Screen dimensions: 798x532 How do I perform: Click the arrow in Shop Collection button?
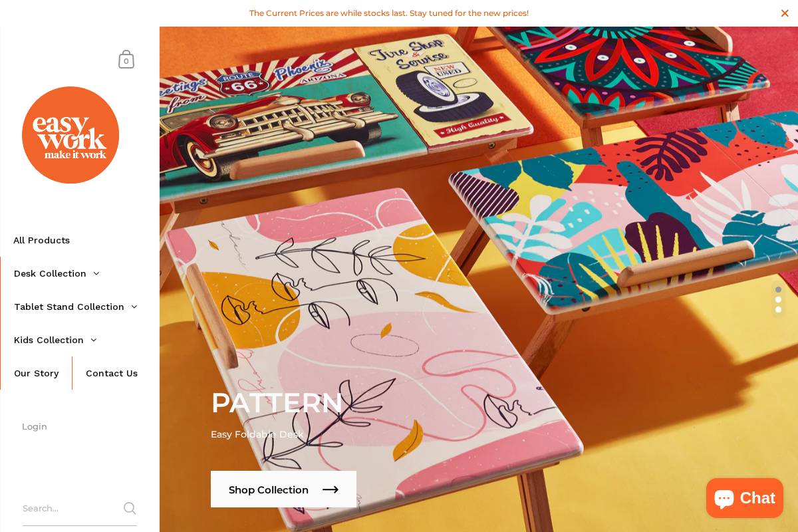pos(331,490)
